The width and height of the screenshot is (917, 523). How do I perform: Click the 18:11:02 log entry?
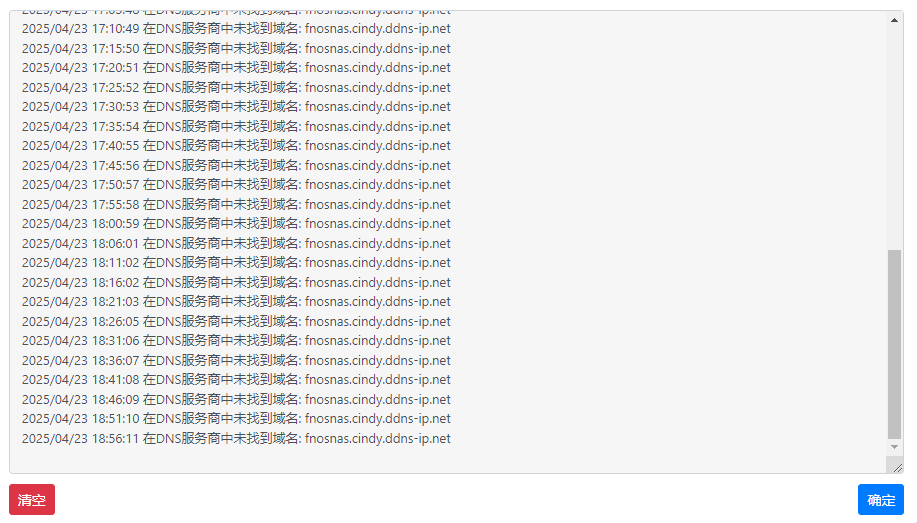pos(236,263)
